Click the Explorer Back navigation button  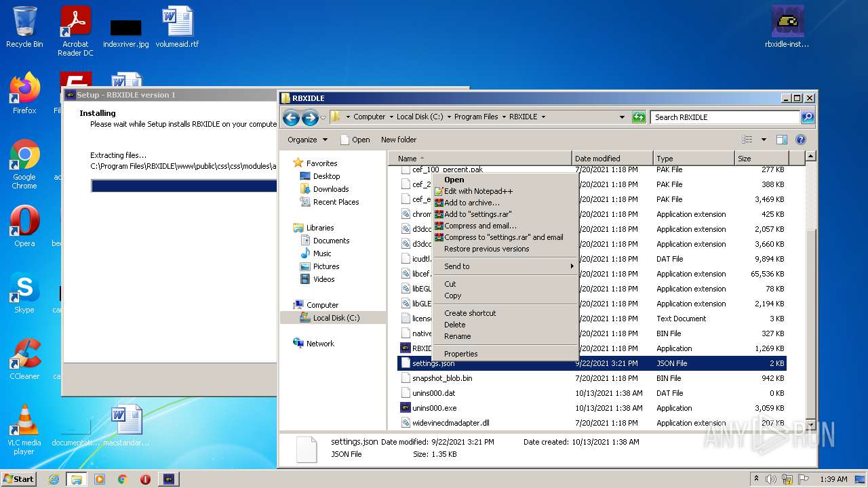pyautogui.click(x=291, y=117)
